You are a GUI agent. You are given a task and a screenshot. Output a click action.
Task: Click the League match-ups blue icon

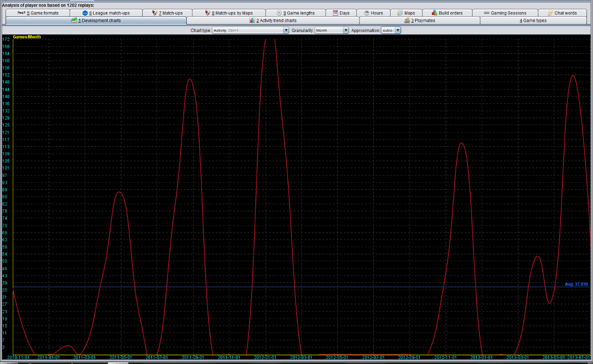click(x=85, y=13)
